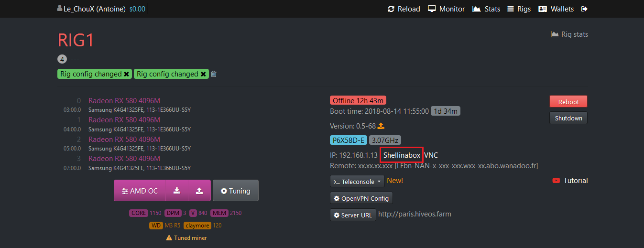Click the upload icon next to AMD OC

[199, 191]
